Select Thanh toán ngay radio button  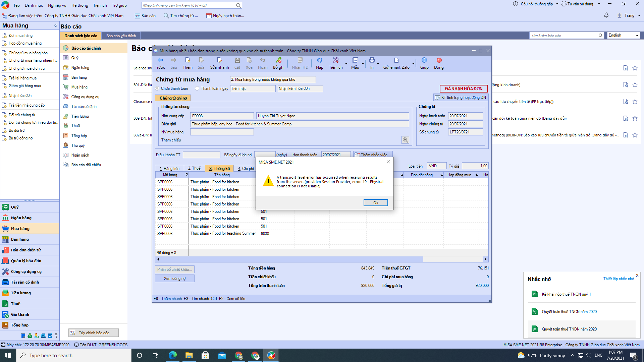click(x=197, y=88)
